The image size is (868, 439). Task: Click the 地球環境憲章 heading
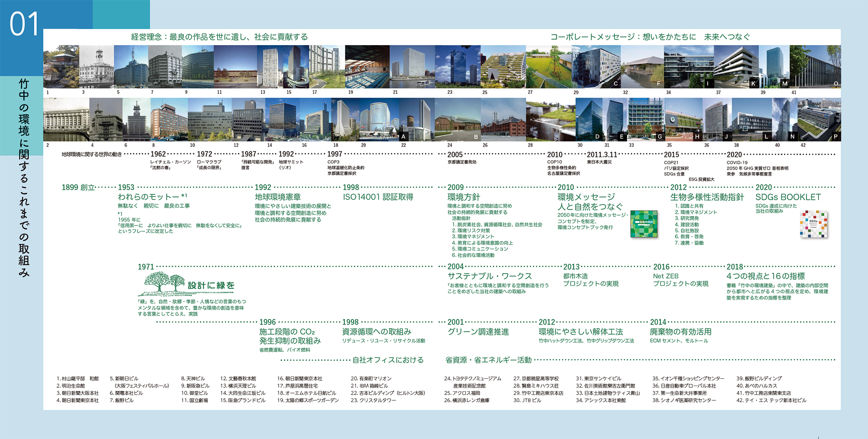[x=278, y=197]
